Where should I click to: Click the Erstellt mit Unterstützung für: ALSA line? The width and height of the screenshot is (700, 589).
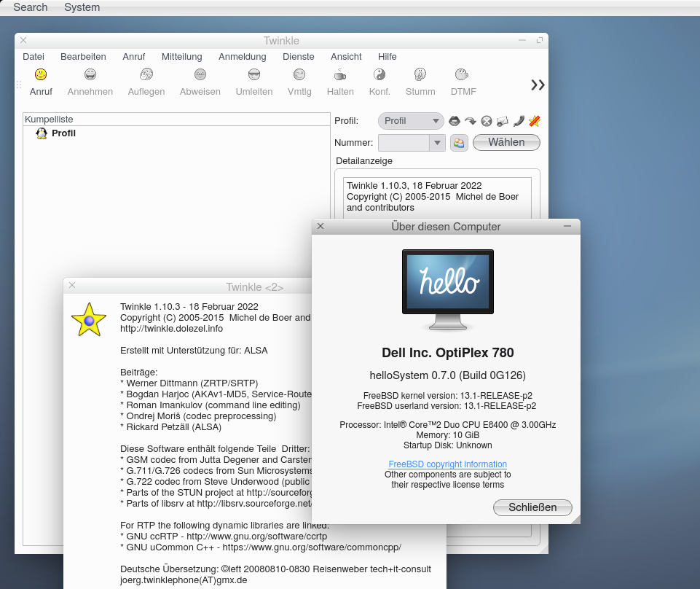[x=194, y=351]
